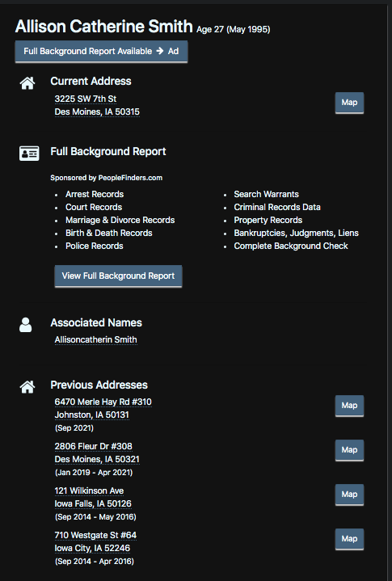The image size is (392, 581).
Task: Open Des Moines, IA 50315 link
Action: pyautogui.click(x=97, y=112)
